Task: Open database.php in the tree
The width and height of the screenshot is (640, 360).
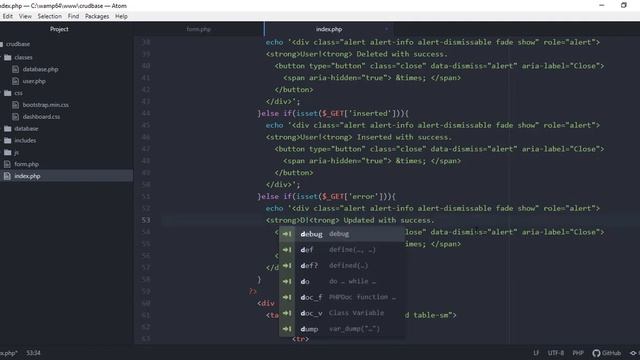Action: (x=40, y=69)
